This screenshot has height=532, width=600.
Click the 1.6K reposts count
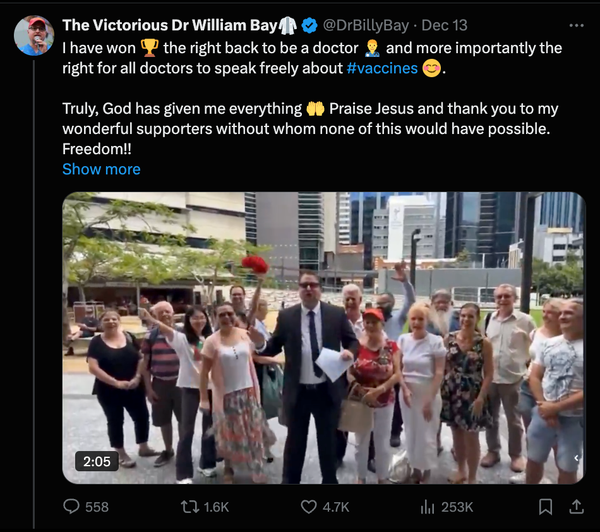216,507
